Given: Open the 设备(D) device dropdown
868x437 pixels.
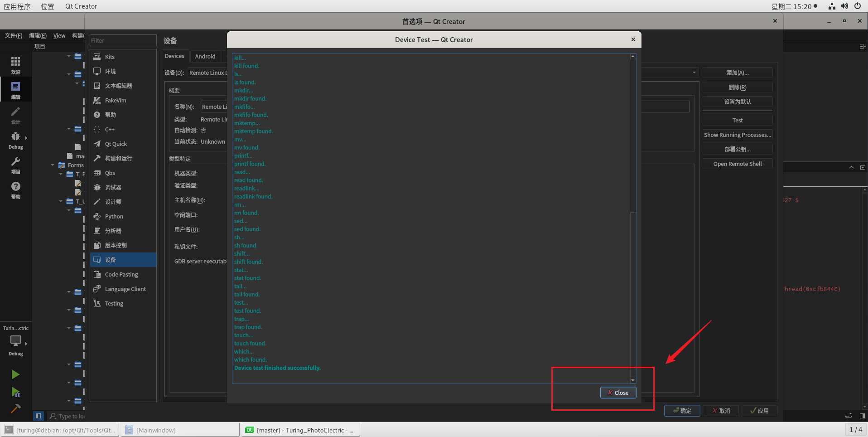Looking at the screenshot, I should (x=443, y=73).
